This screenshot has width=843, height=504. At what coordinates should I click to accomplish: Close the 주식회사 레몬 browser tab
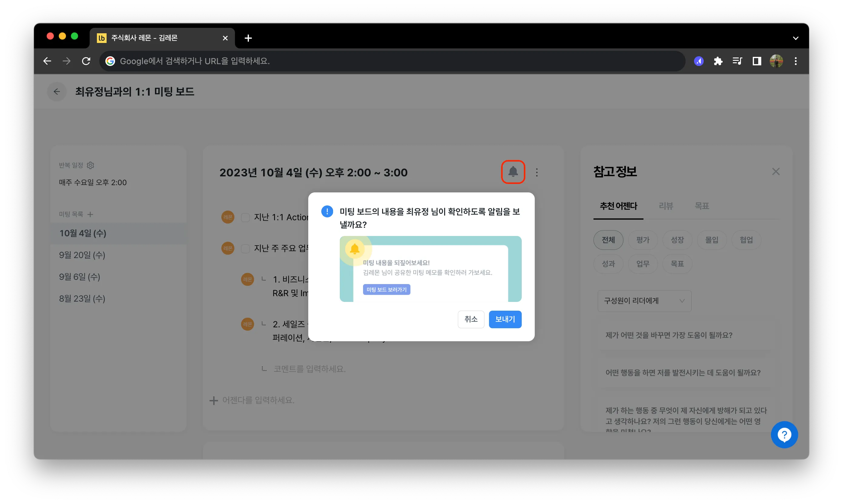point(225,38)
